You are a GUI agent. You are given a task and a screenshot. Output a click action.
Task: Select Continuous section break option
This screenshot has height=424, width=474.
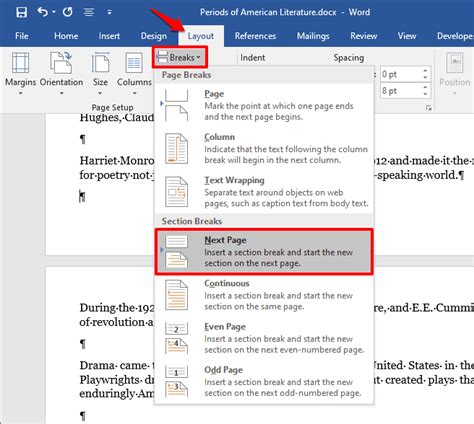264,295
